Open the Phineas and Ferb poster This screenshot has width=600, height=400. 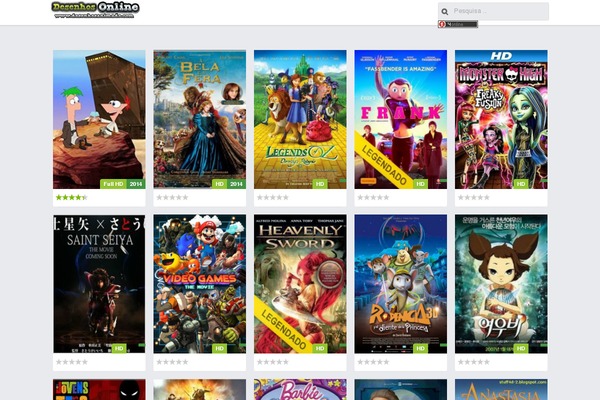click(99, 119)
